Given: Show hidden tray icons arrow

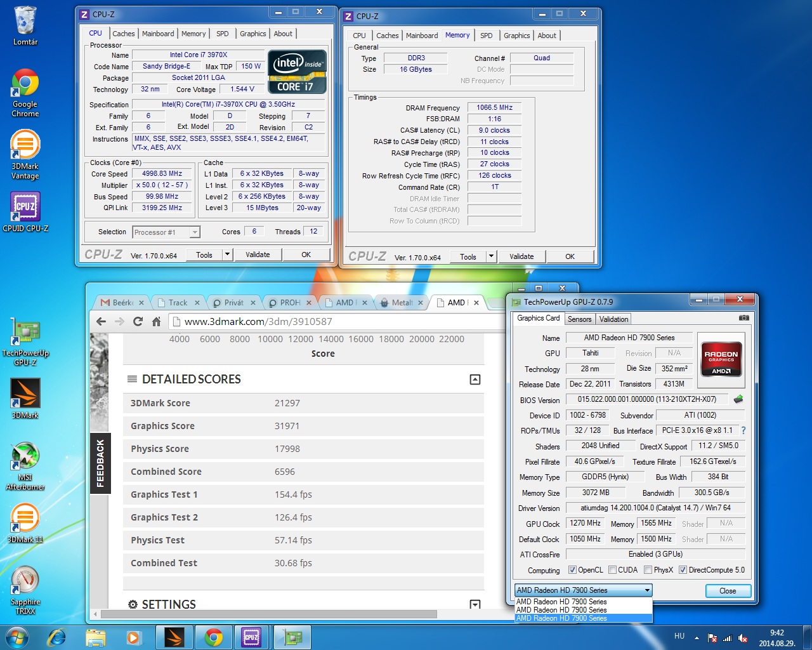Looking at the screenshot, I should click(x=697, y=637).
